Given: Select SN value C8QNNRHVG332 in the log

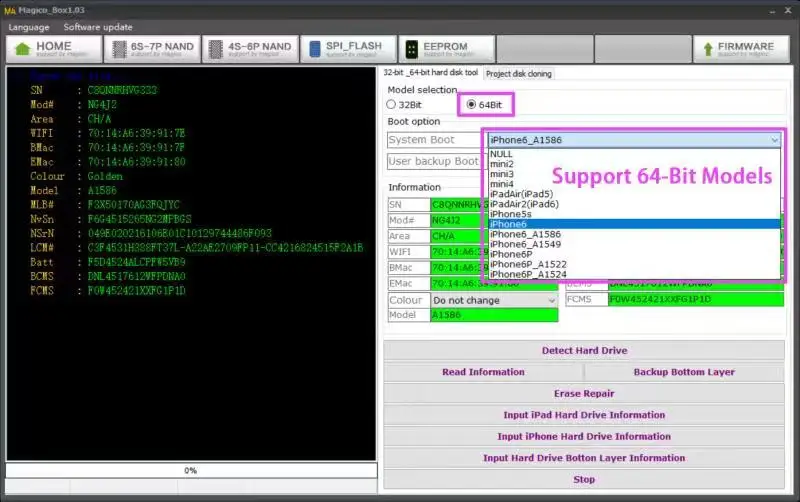Looking at the screenshot, I should 122,90.
